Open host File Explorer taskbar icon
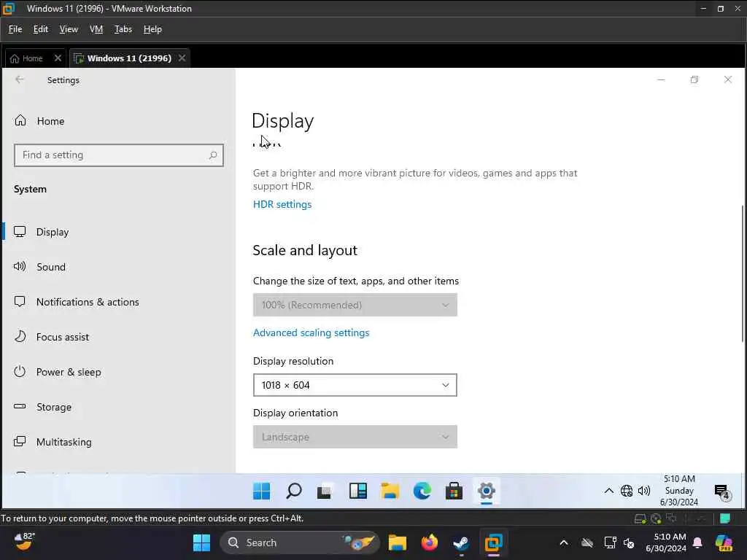Image resolution: width=747 pixels, height=560 pixels. pyautogui.click(x=398, y=542)
